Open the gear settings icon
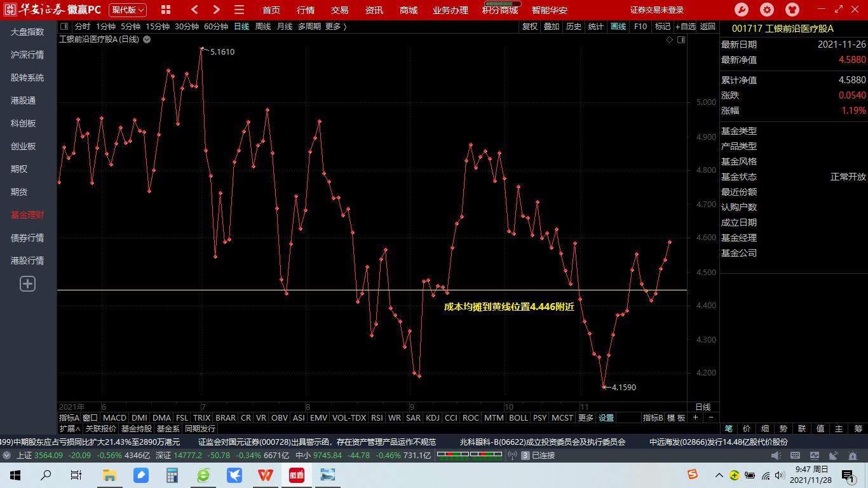Viewport: 868px width, 488px height. coord(767,10)
